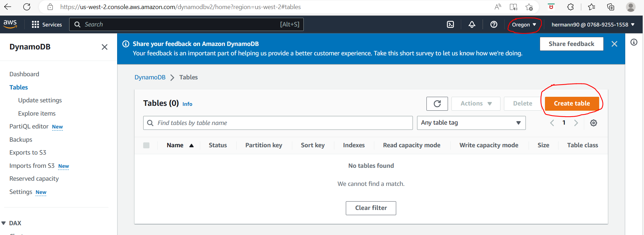Open Reserved capacity in sidebar
Image resolution: width=644 pixels, height=235 pixels.
(x=34, y=179)
